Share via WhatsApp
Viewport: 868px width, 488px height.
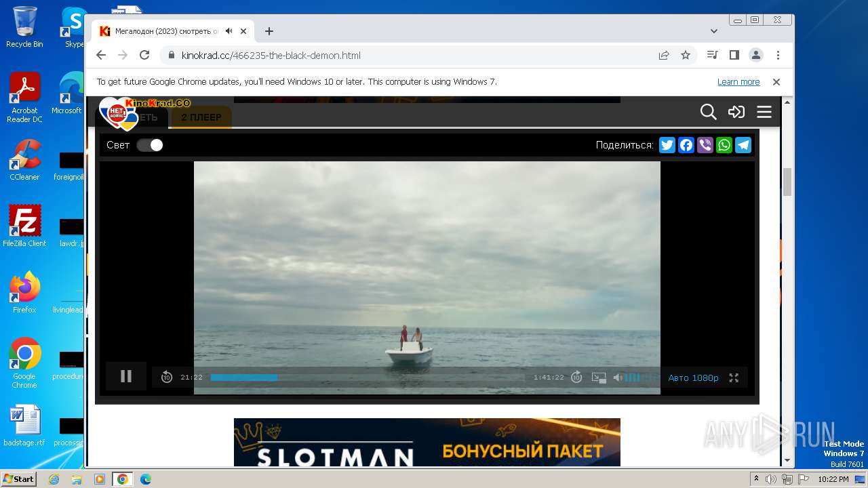724,145
